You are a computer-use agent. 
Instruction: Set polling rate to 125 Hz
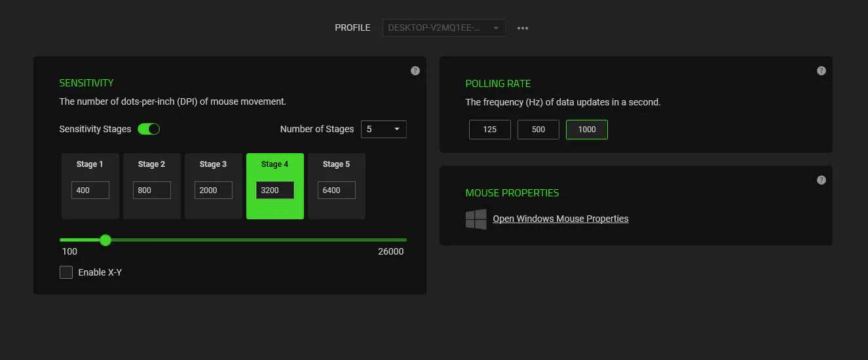[x=490, y=130]
